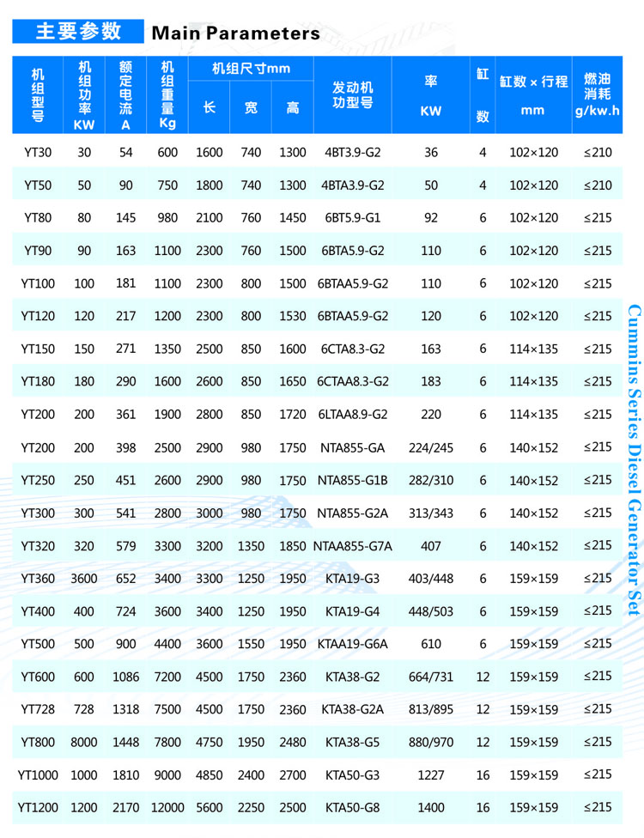Select the YT728 model cell
This screenshot has width=644, height=838.
click(38, 710)
